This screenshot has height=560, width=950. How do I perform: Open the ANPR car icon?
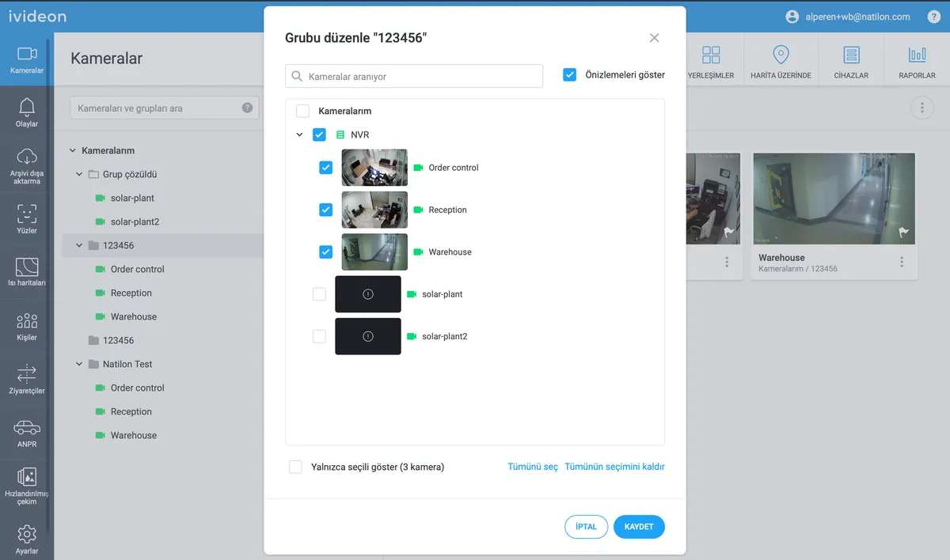click(27, 428)
